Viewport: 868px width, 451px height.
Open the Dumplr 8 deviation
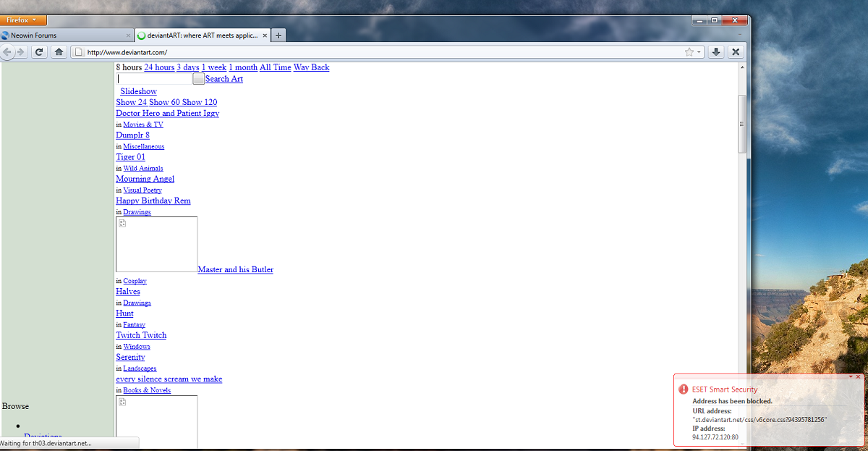pos(132,135)
